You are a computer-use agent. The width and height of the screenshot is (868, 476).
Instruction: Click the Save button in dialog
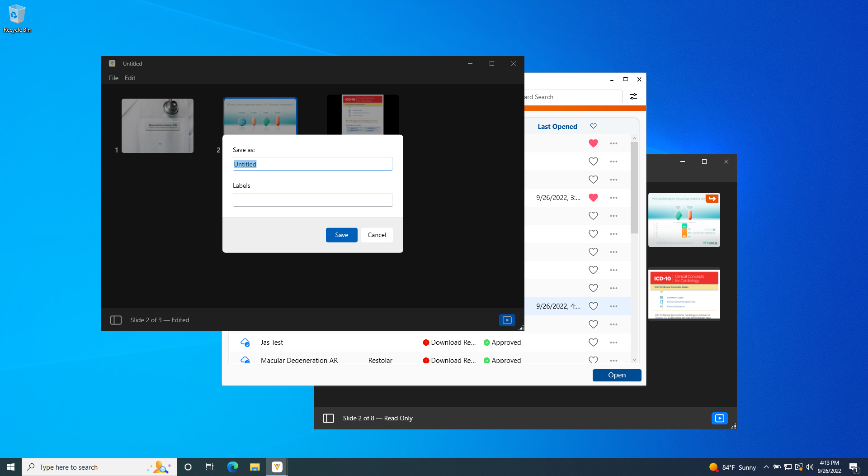pos(341,235)
